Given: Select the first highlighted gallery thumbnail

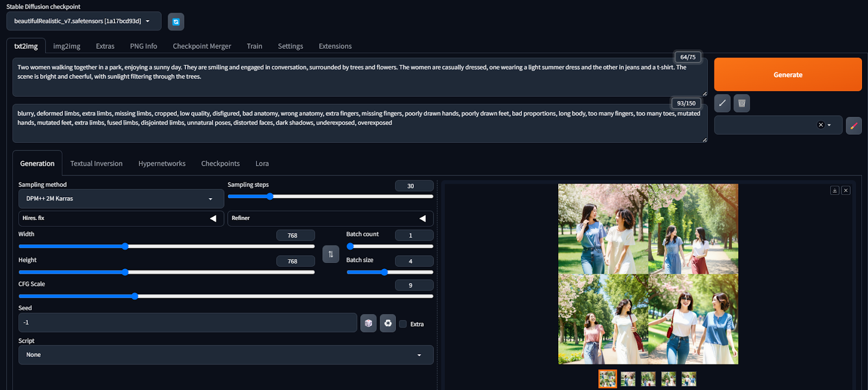Looking at the screenshot, I should click(x=608, y=379).
